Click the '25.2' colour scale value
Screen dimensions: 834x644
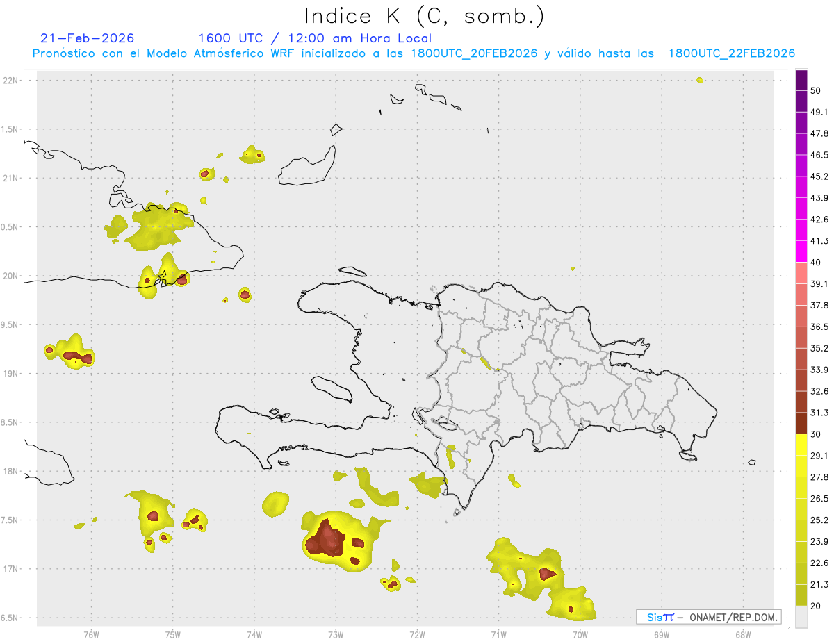[819, 520]
